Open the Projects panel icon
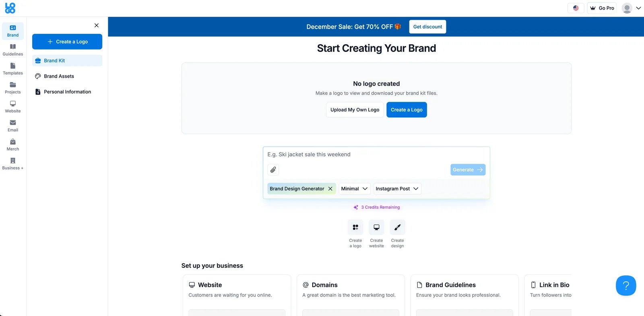644x316 pixels. coord(12,87)
